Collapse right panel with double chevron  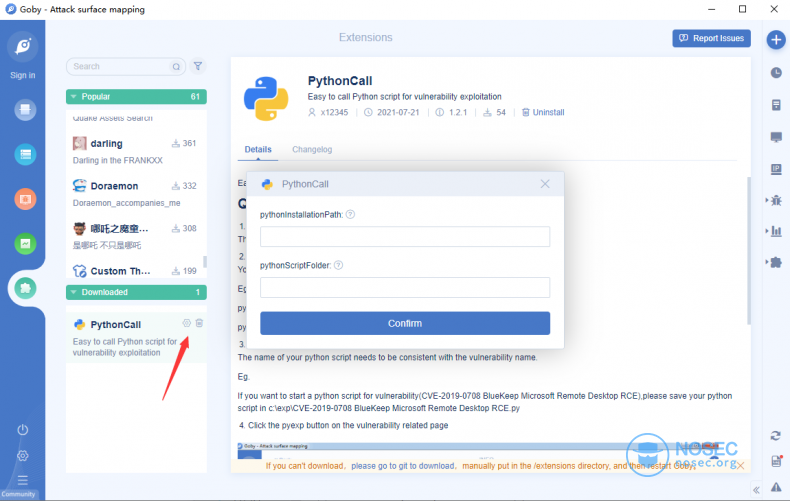pos(756,489)
